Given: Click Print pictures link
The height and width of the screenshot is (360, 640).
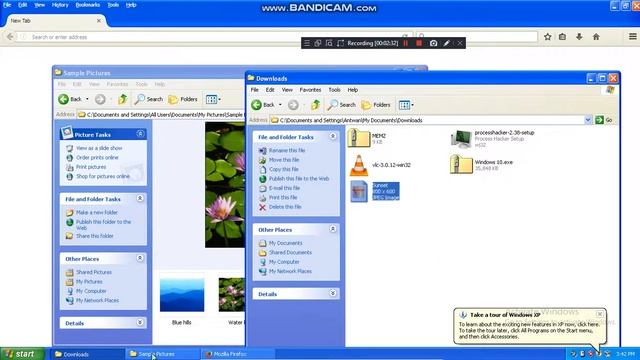Looking at the screenshot, I should pos(91,167).
